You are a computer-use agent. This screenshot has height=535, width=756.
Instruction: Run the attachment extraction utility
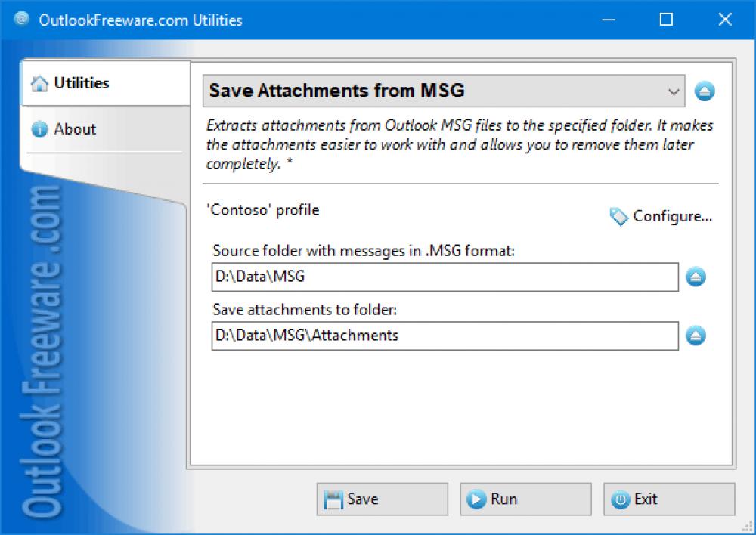coord(525,499)
